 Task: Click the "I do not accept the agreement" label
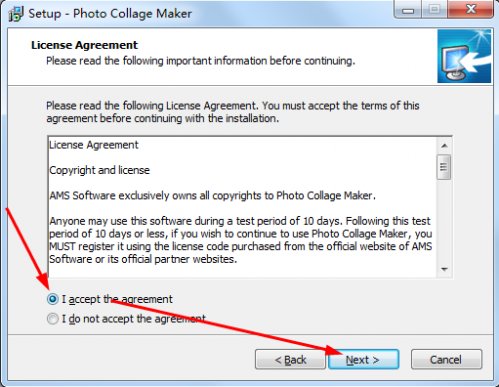pyautogui.click(x=134, y=319)
